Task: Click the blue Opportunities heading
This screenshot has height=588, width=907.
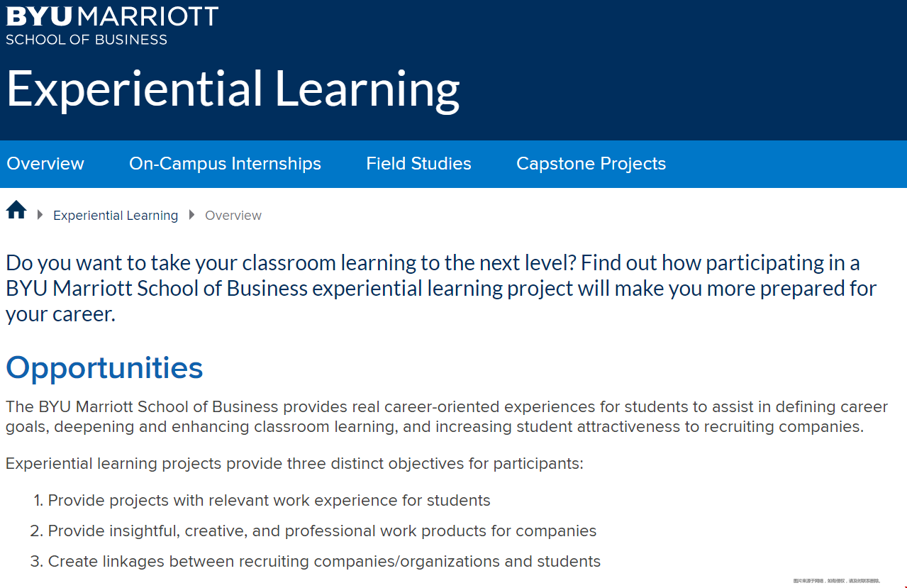Action: (104, 367)
